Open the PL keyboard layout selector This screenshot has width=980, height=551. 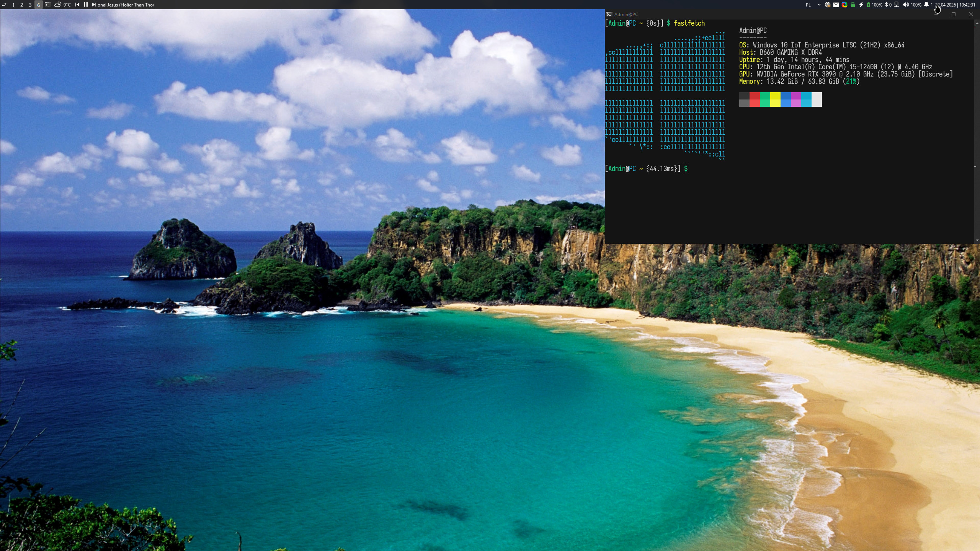[x=808, y=5]
